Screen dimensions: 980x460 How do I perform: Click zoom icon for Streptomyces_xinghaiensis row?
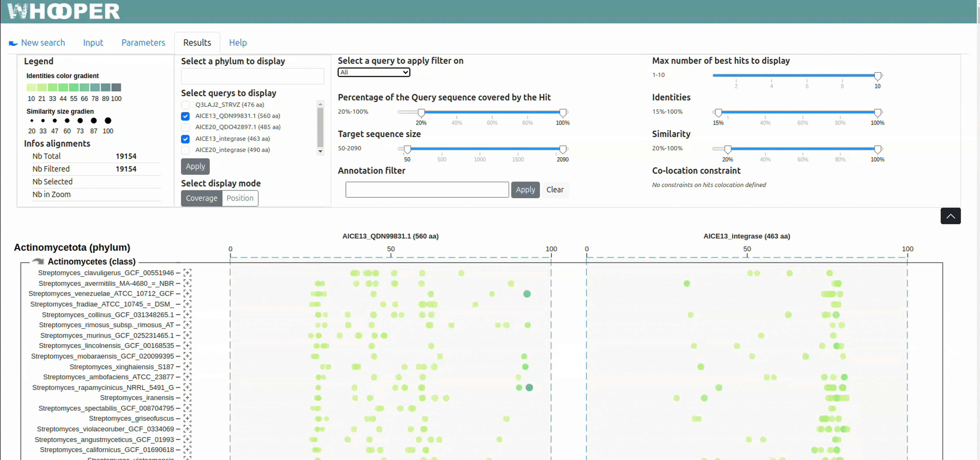(187, 366)
